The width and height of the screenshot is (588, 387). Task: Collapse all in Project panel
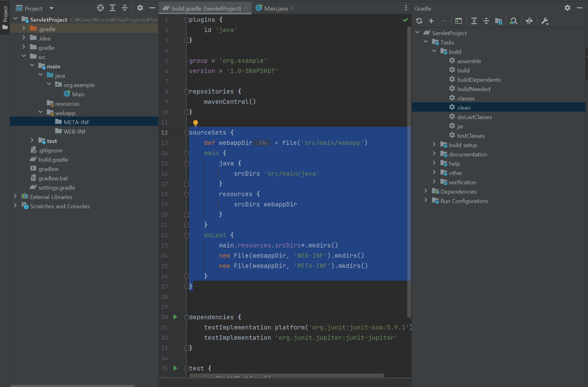point(125,8)
